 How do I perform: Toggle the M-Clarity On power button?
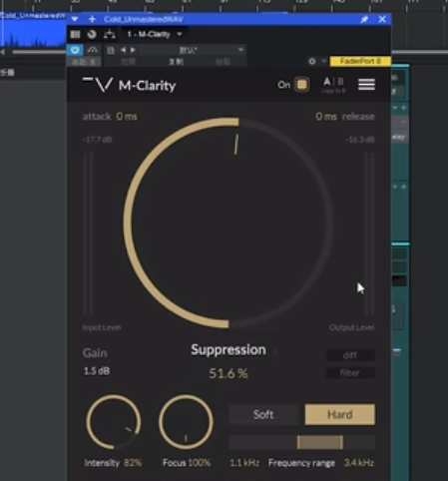[301, 85]
